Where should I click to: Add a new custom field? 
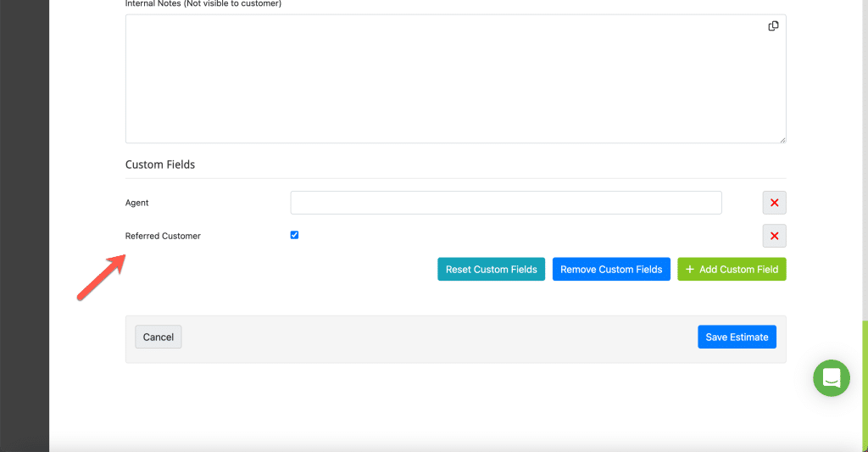tap(732, 269)
